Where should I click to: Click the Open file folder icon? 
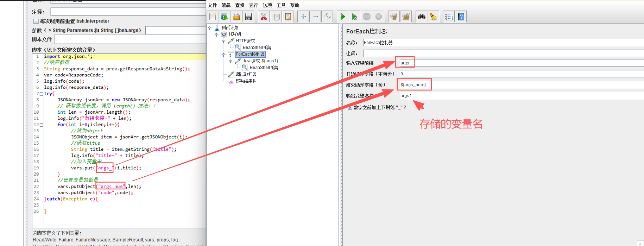coord(236,17)
